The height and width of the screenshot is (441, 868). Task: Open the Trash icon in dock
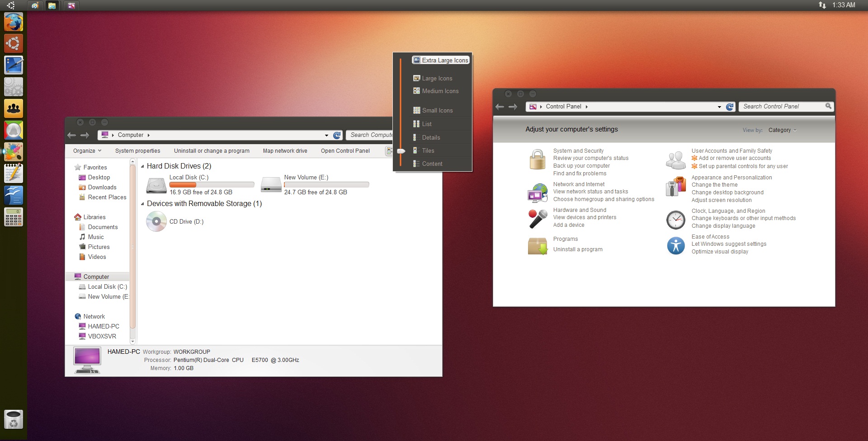pyautogui.click(x=14, y=419)
